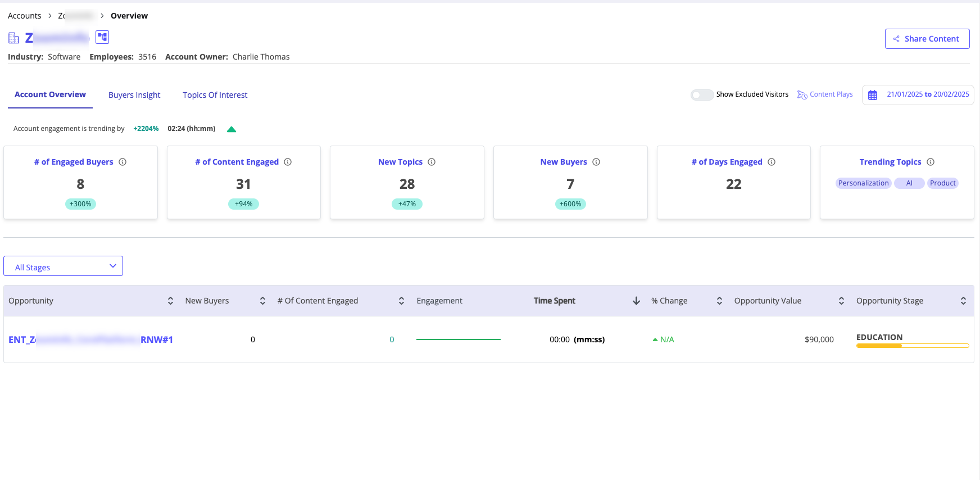This screenshot has width=980, height=480.
Task: Click Time Spent descending sort arrow
Action: pos(636,301)
